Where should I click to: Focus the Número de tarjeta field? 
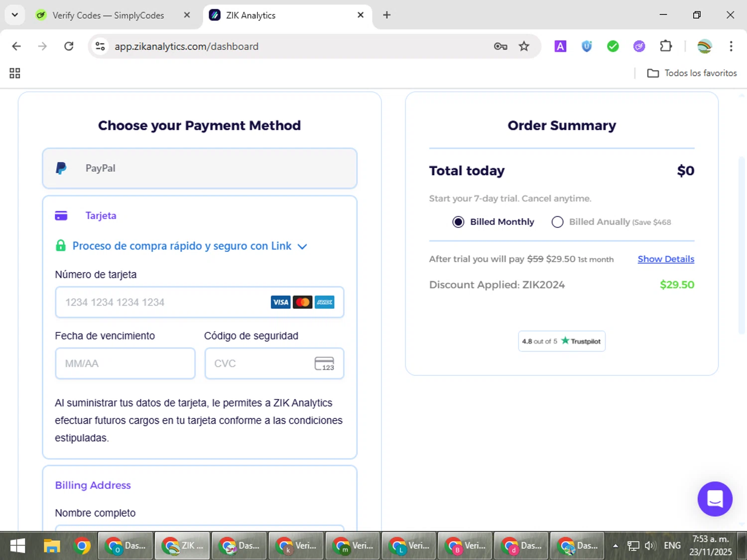[x=200, y=302]
